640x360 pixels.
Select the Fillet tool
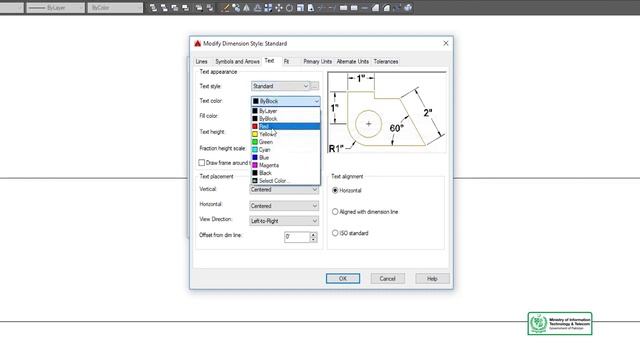tap(386, 8)
